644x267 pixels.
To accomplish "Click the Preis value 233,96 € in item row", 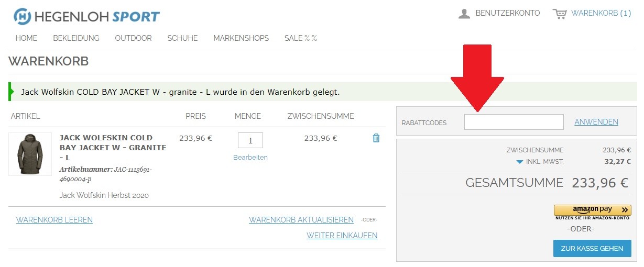I will coord(195,138).
